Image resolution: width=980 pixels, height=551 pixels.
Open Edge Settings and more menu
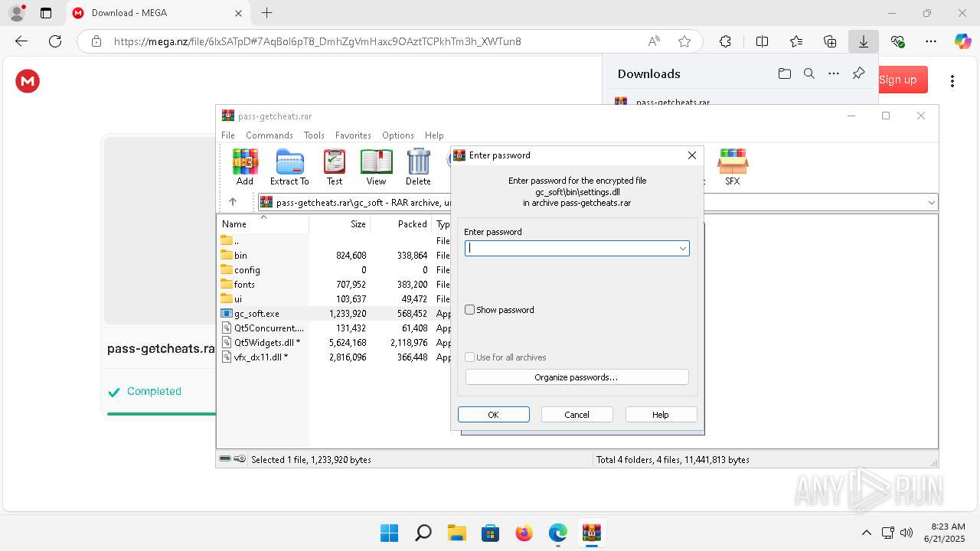pos(931,41)
